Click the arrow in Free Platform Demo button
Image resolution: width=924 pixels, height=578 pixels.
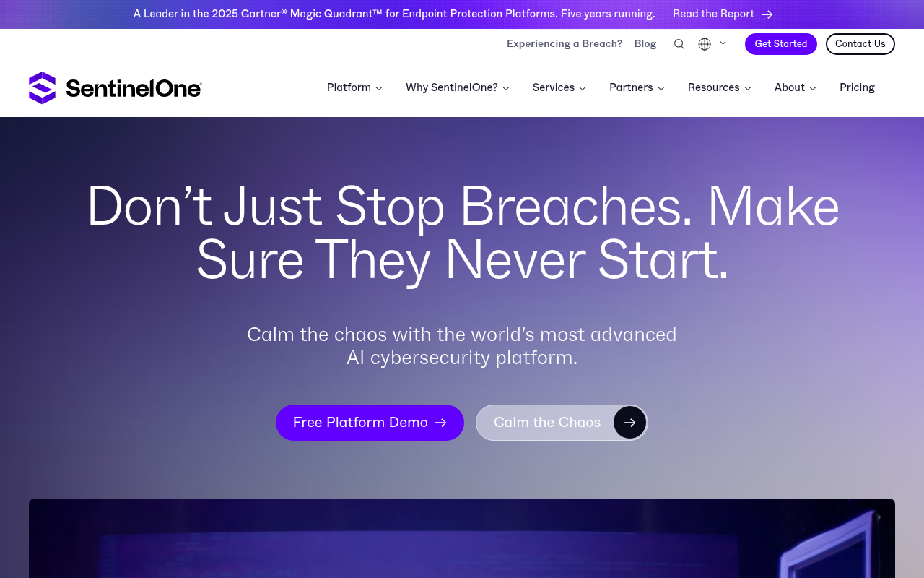point(440,423)
